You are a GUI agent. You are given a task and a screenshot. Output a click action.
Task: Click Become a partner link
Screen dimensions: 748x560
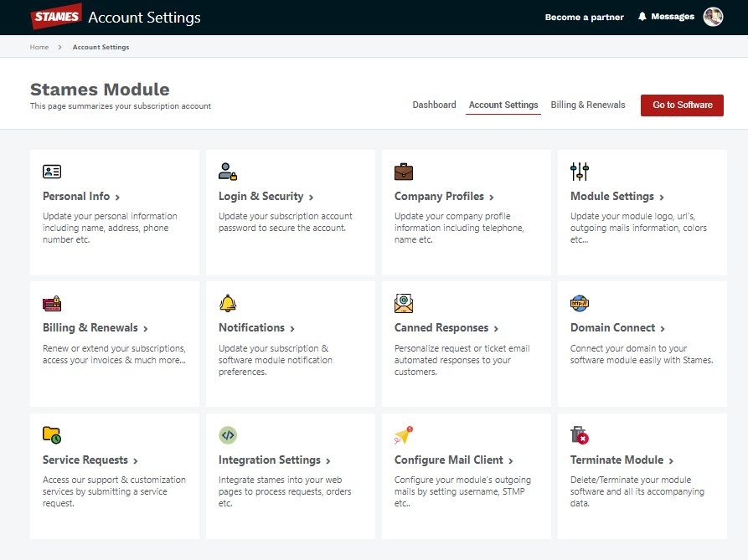[x=585, y=17]
